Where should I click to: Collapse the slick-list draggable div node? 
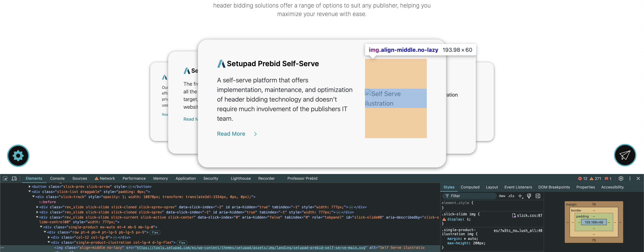coord(30,192)
